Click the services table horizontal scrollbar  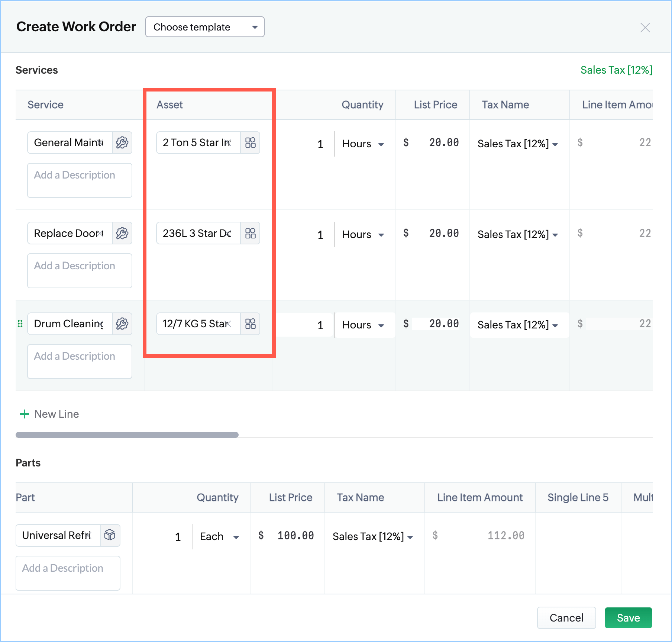click(127, 435)
